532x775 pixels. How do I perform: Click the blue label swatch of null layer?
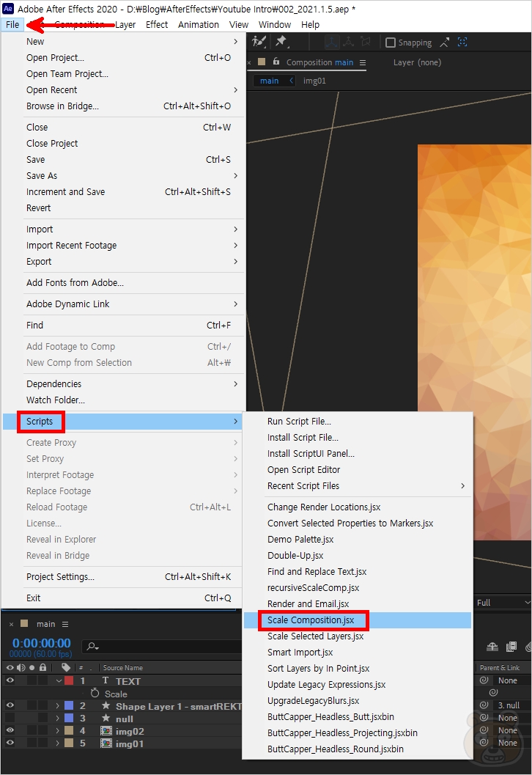(x=69, y=718)
